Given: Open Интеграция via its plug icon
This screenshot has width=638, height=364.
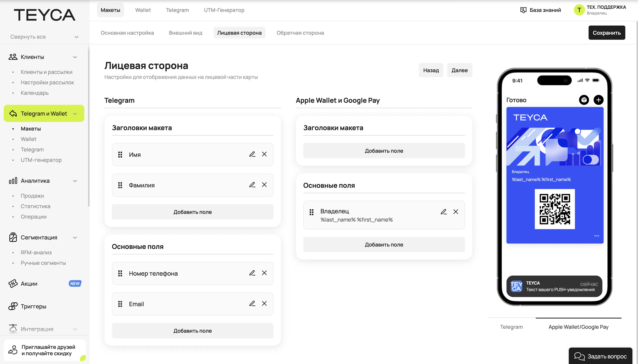Looking at the screenshot, I should [13, 329].
